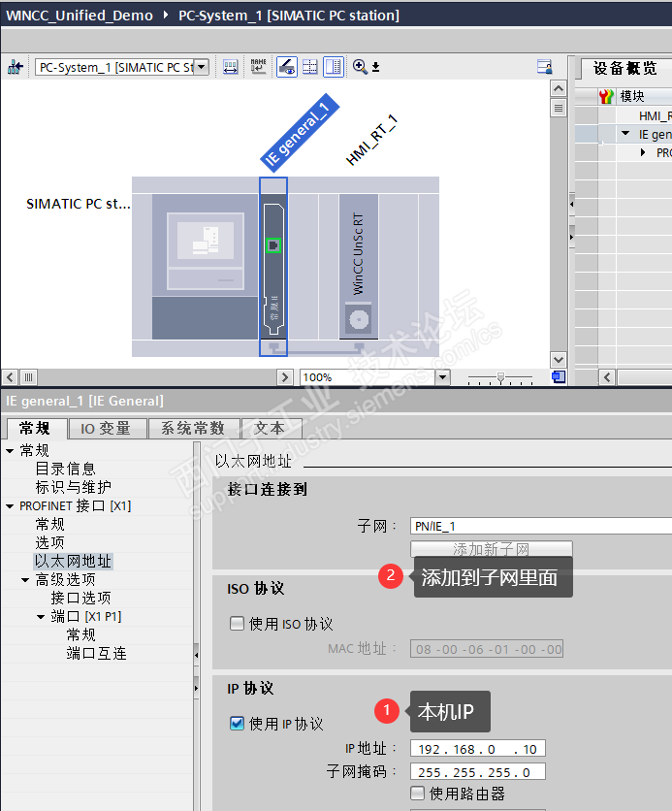This screenshot has height=811, width=672.
Task: Click the device overview table's left scroll arrow
Action: pyautogui.click(x=607, y=377)
